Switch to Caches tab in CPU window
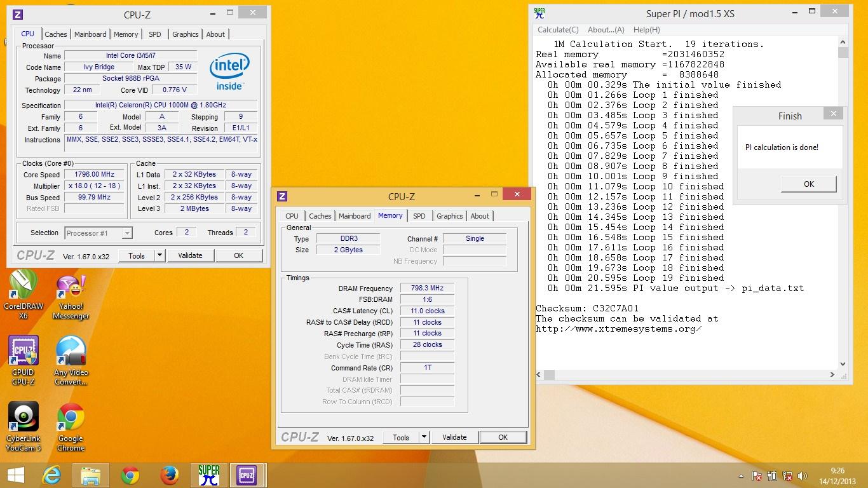This screenshot has width=868, height=488. coord(55,34)
